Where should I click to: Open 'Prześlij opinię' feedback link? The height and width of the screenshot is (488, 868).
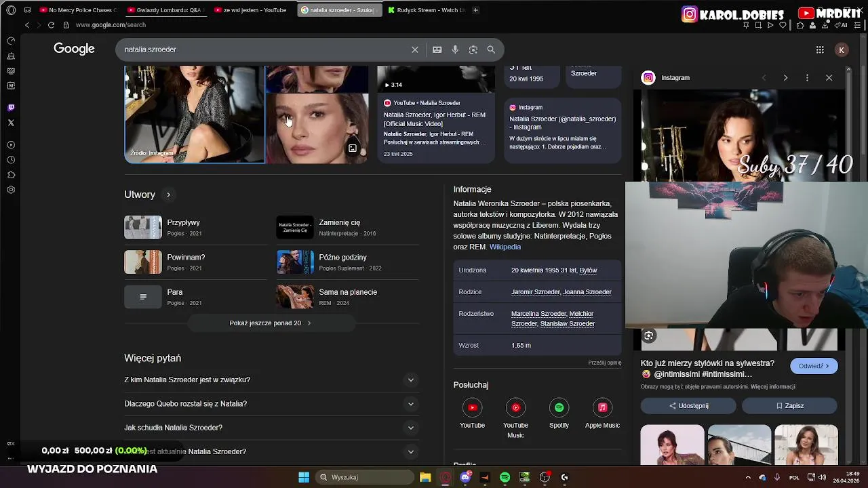tap(605, 363)
